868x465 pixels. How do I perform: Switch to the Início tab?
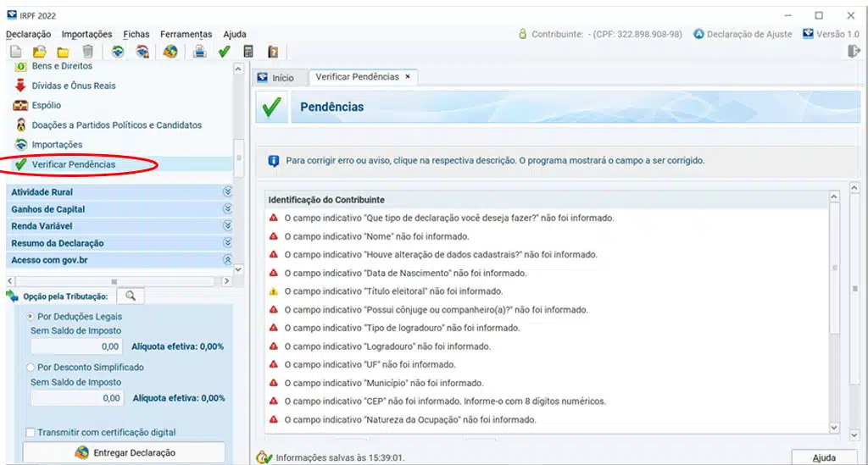276,78
